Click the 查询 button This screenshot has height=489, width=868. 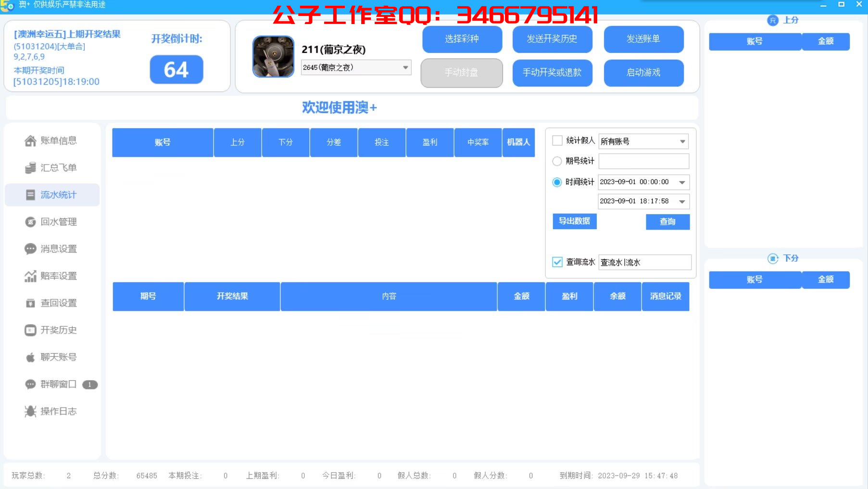pos(667,221)
